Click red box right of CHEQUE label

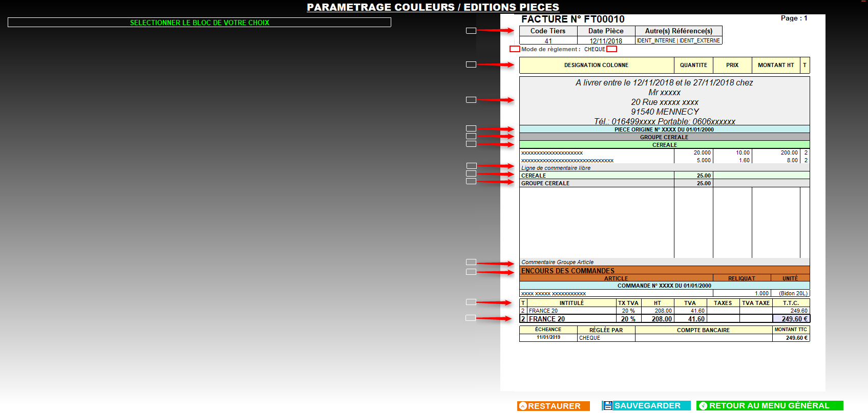pos(611,49)
